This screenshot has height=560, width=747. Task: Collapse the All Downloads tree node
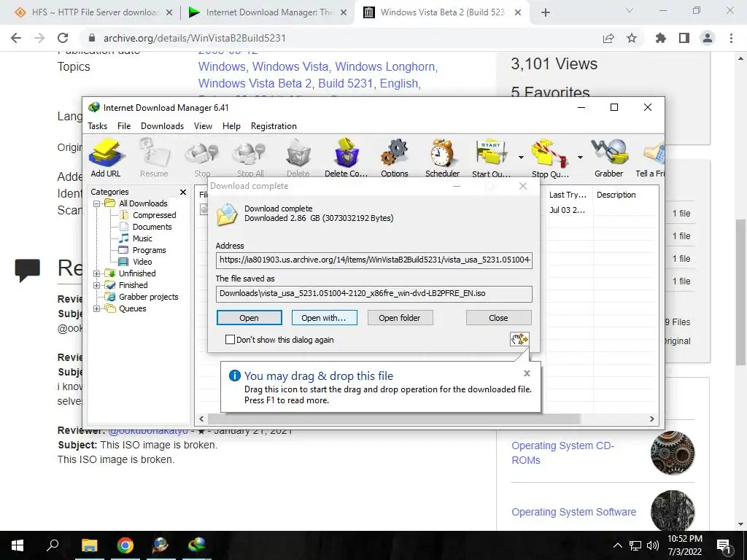coord(97,203)
